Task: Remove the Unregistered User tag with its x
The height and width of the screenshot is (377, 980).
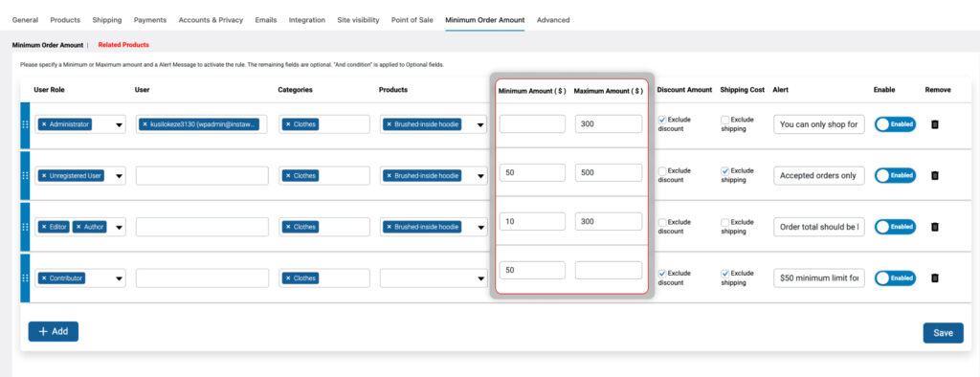Action: (44, 176)
